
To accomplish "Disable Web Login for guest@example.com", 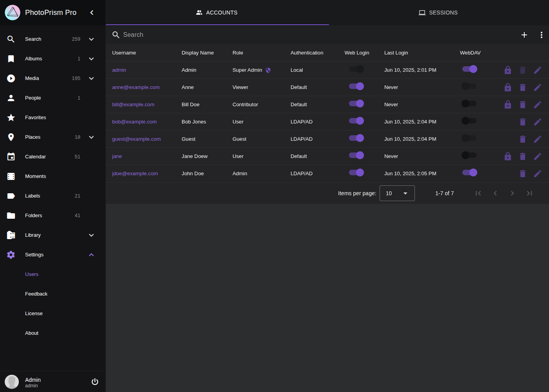I will (x=356, y=138).
